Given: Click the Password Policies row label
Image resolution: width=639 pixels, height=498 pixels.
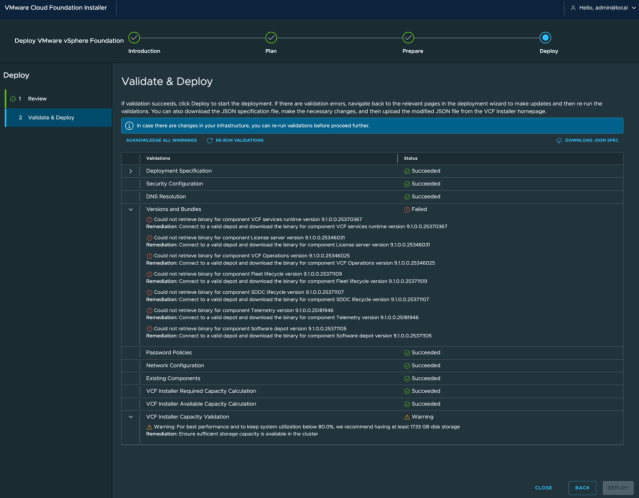Looking at the screenshot, I should (x=169, y=353).
